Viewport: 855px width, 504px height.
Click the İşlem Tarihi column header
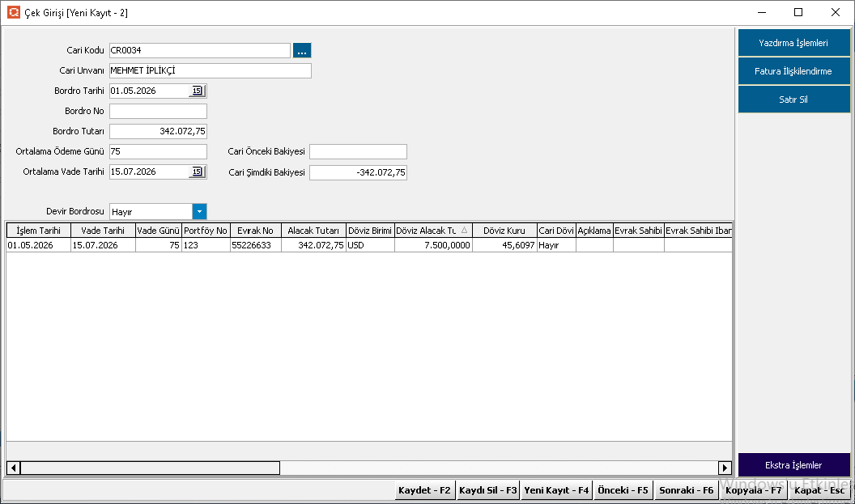pos(38,231)
